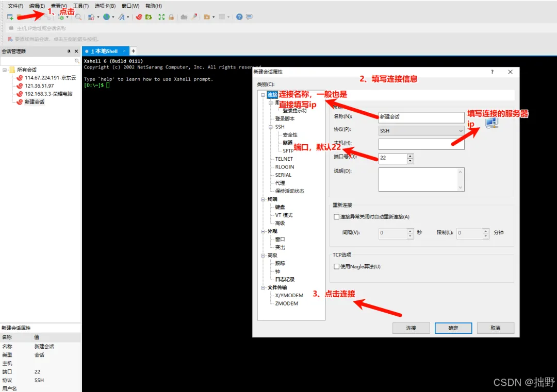Collapse the 所有会话 folder
The height and width of the screenshot is (392, 557).
click(5, 70)
